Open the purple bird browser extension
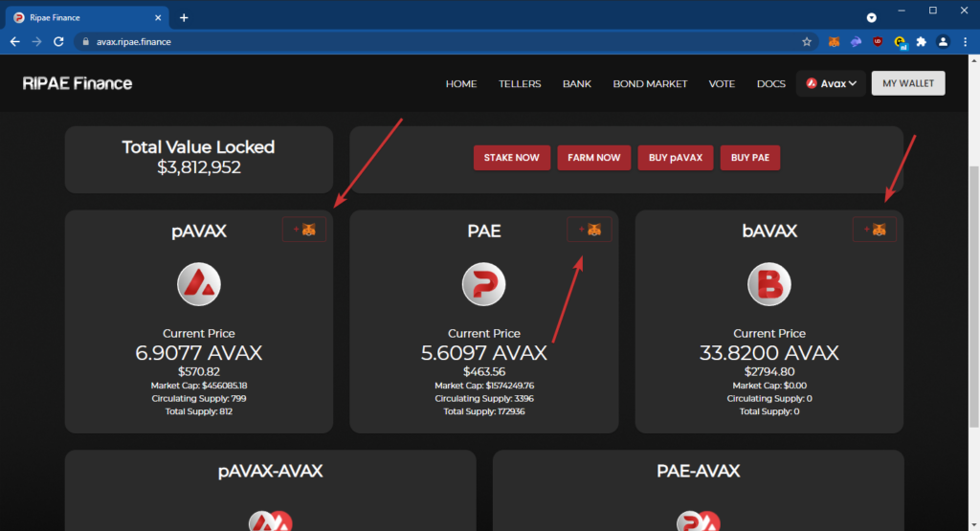Viewport: 980px width, 531px height. (856, 42)
